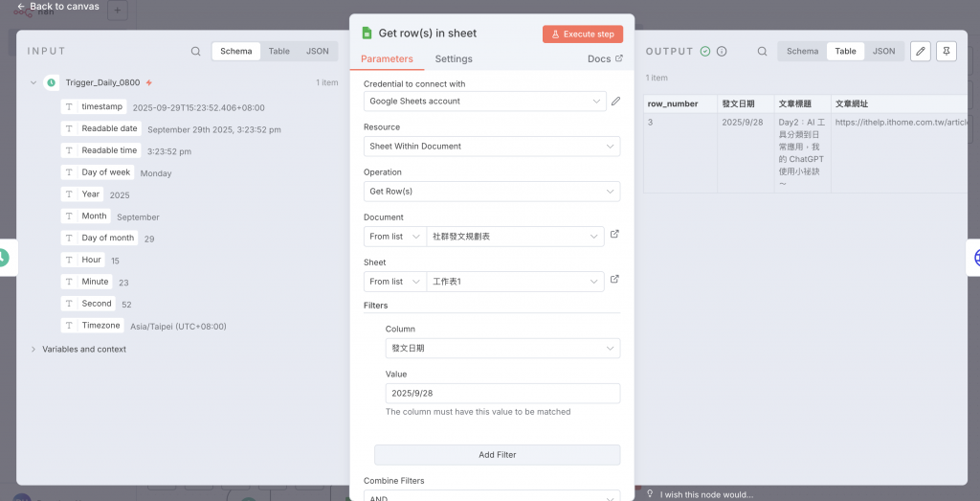Select output JSON view
Screen dimensions: 980x501
(x=883, y=52)
